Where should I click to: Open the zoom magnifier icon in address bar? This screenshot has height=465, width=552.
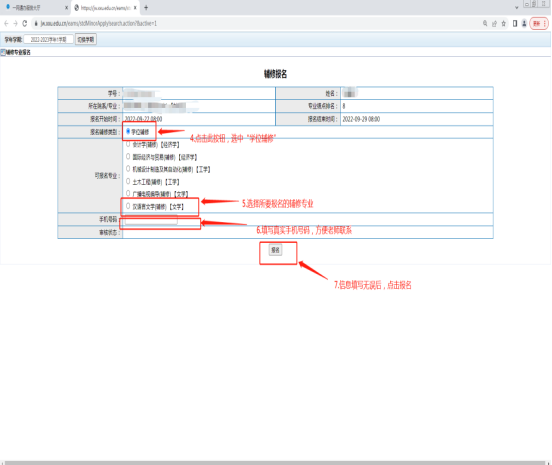(485, 23)
